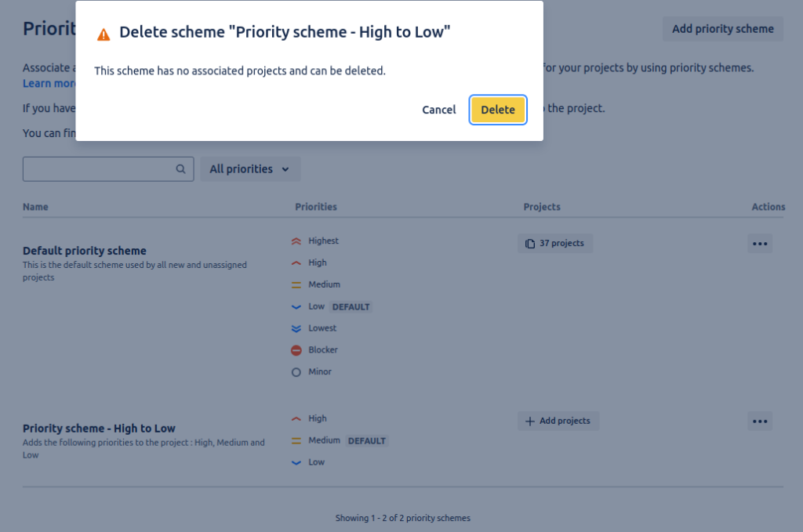
Task: Click the red Blocker priority icon
Action: (296, 350)
